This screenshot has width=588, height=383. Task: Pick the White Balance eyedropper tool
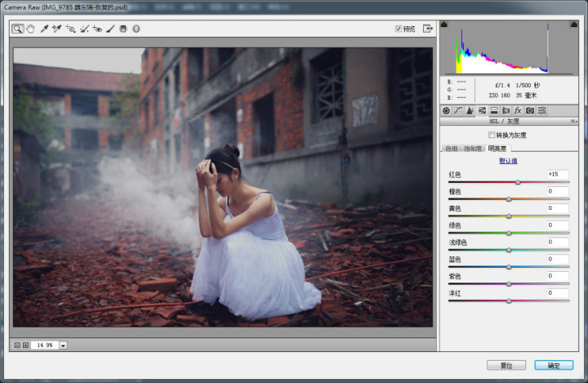(44, 29)
